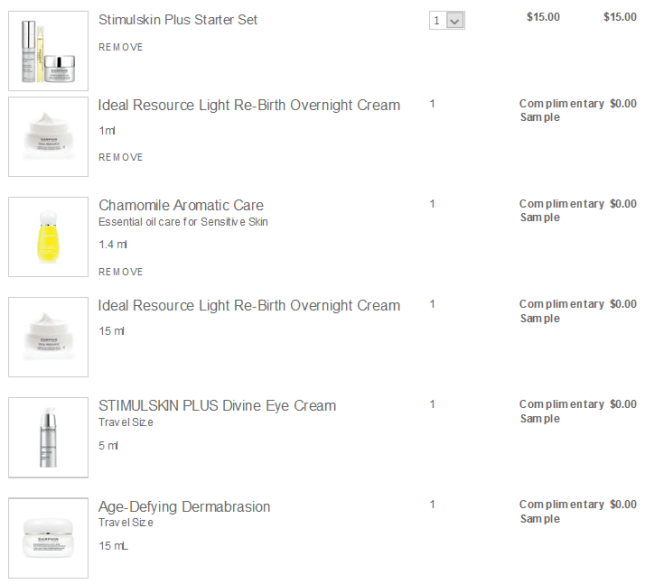
Task: Click the Divine Eye Cream pump bottle image
Action: click(48, 437)
